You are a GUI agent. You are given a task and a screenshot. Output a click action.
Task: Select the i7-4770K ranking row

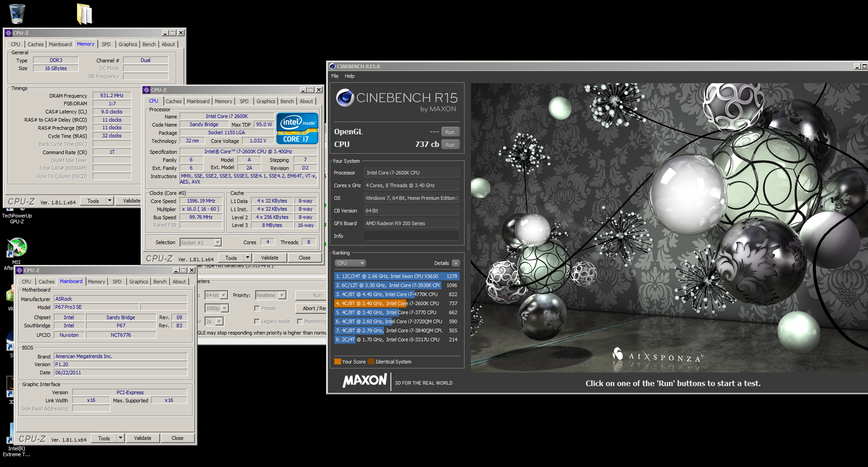point(397,294)
